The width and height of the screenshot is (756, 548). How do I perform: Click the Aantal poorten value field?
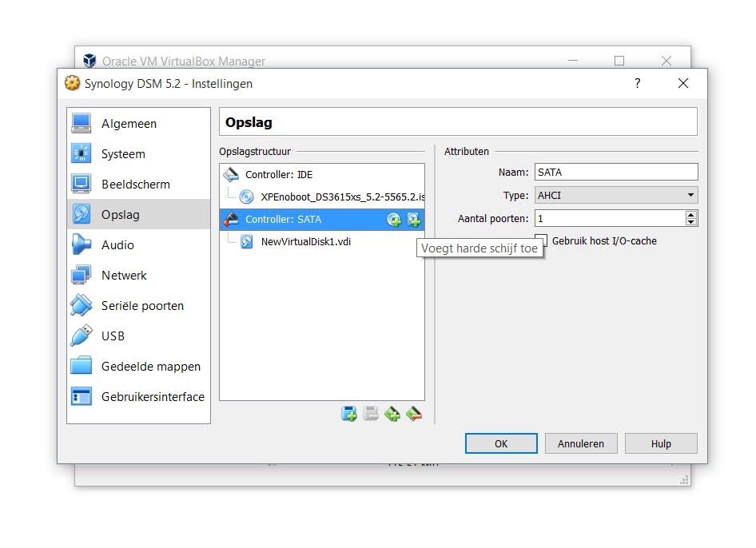[610, 218]
